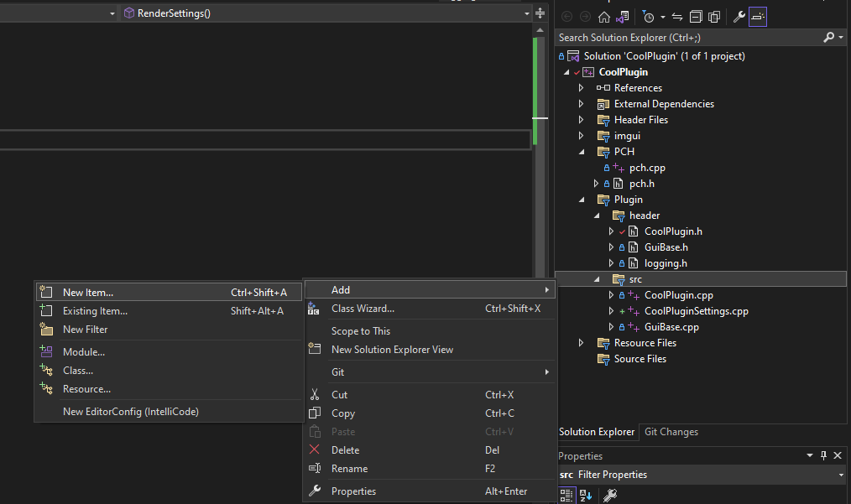Select pch.cpp file
Screen dimensions: 851x504
[x=647, y=168]
